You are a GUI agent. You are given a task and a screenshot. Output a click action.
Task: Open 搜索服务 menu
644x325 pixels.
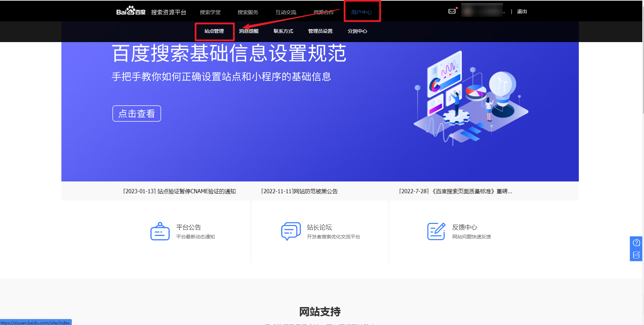(248, 12)
